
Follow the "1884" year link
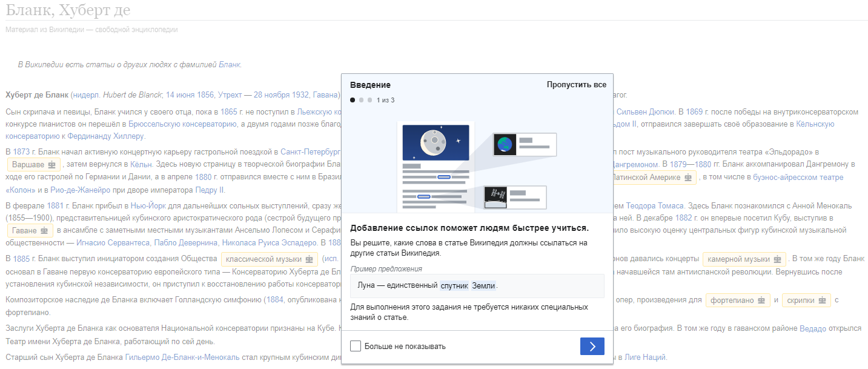pos(275,300)
